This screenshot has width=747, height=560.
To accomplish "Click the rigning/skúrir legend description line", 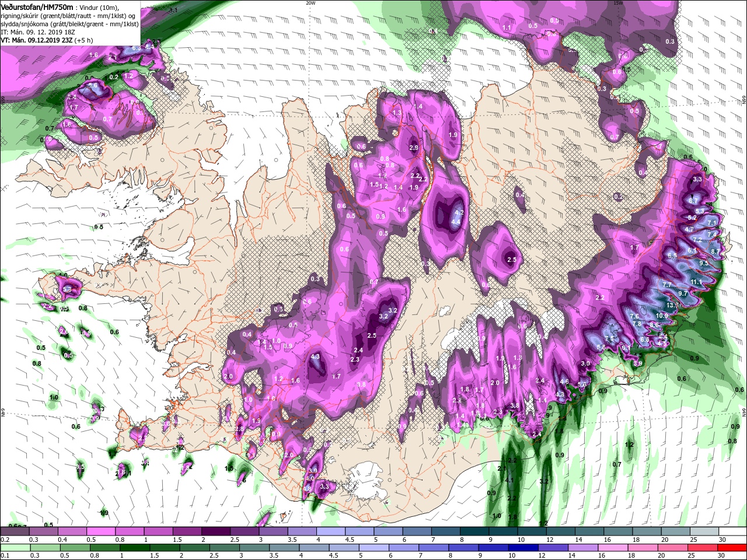I will 68,16.
